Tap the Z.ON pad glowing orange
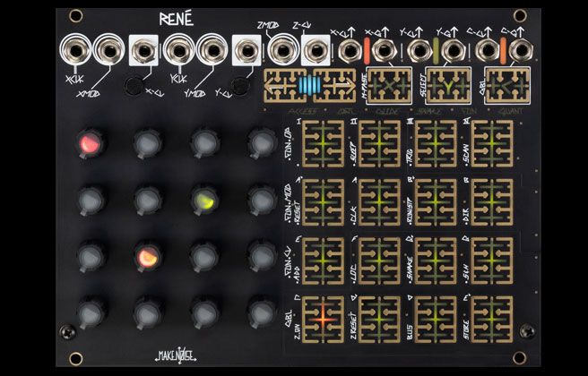This screenshot has width=588, height=376. pyautogui.click(x=324, y=320)
